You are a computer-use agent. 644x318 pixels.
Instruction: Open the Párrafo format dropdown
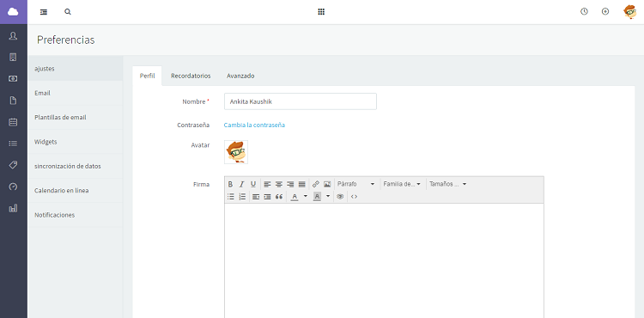click(356, 184)
